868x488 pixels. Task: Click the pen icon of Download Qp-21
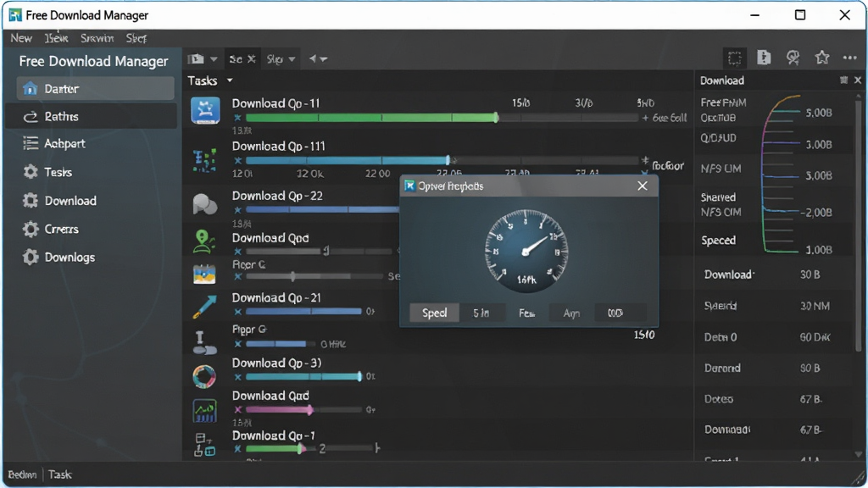(x=204, y=307)
